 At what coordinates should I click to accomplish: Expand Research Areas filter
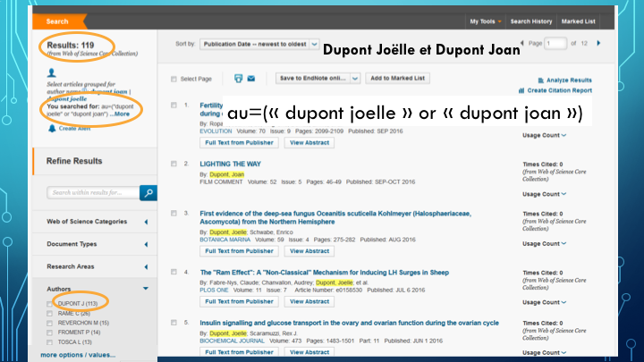pos(146,267)
